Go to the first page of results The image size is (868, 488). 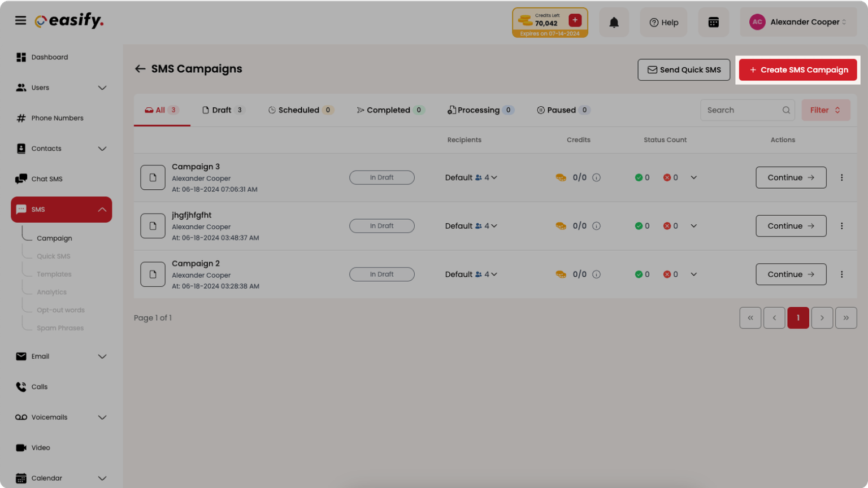(x=750, y=318)
